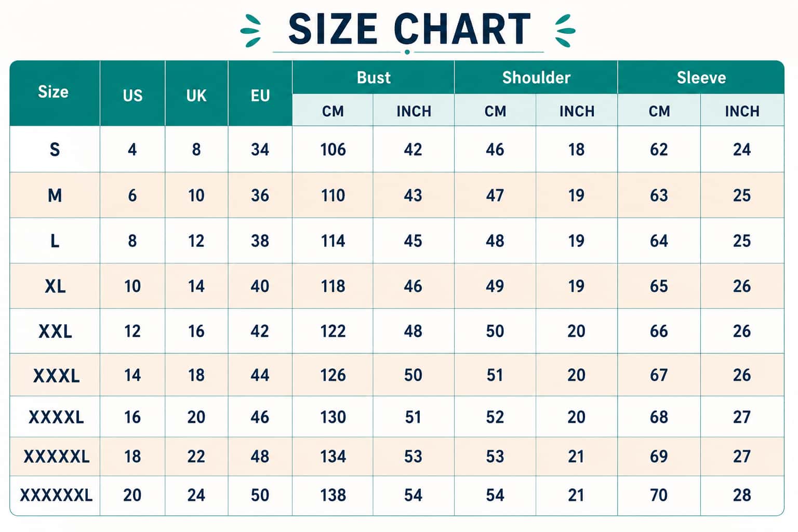Image resolution: width=798 pixels, height=532 pixels.
Task: Click the right leaf decoration icon
Action: coord(565,31)
